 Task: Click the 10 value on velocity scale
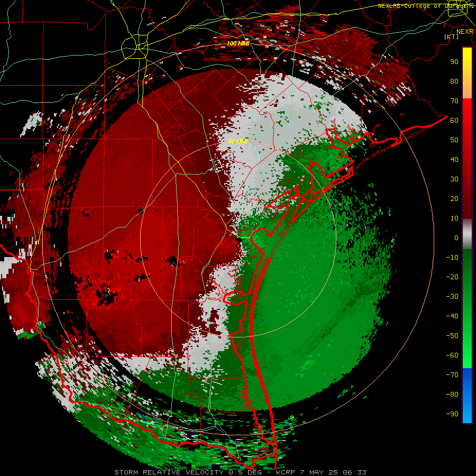(x=454, y=218)
